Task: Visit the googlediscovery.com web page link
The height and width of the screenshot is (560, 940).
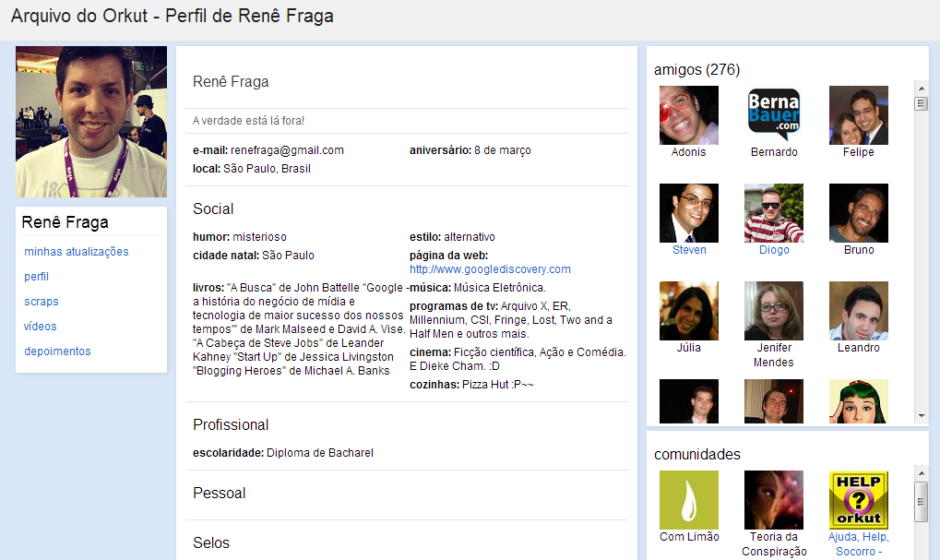Action: pyautogui.click(x=490, y=269)
